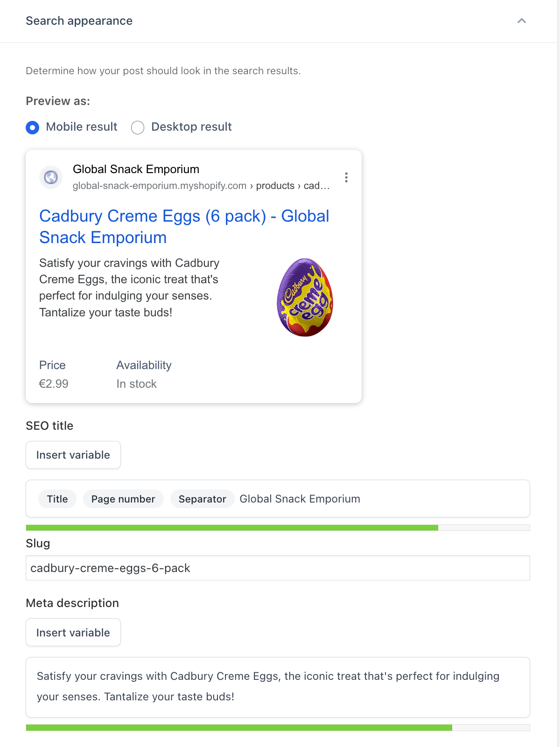The image size is (560, 747).
Task: Select the Page number variable tag
Action: 123,499
